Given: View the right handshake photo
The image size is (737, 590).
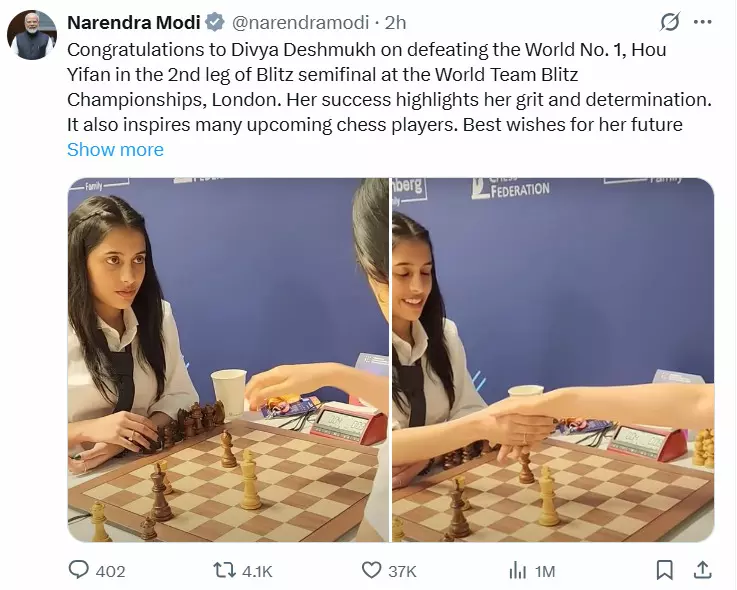Looking at the screenshot, I should [x=553, y=360].
